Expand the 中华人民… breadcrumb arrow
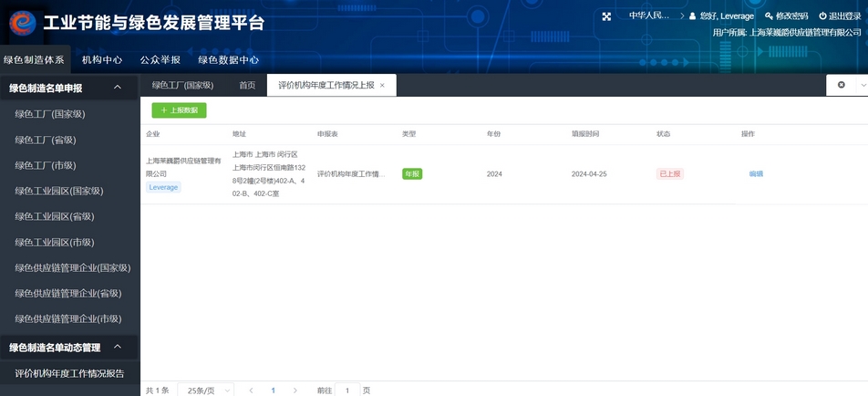868x396 pixels. point(682,16)
